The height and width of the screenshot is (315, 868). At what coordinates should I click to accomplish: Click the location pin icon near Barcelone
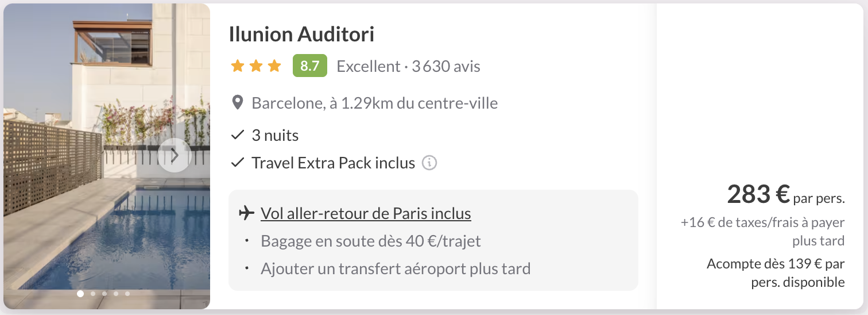click(237, 103)
